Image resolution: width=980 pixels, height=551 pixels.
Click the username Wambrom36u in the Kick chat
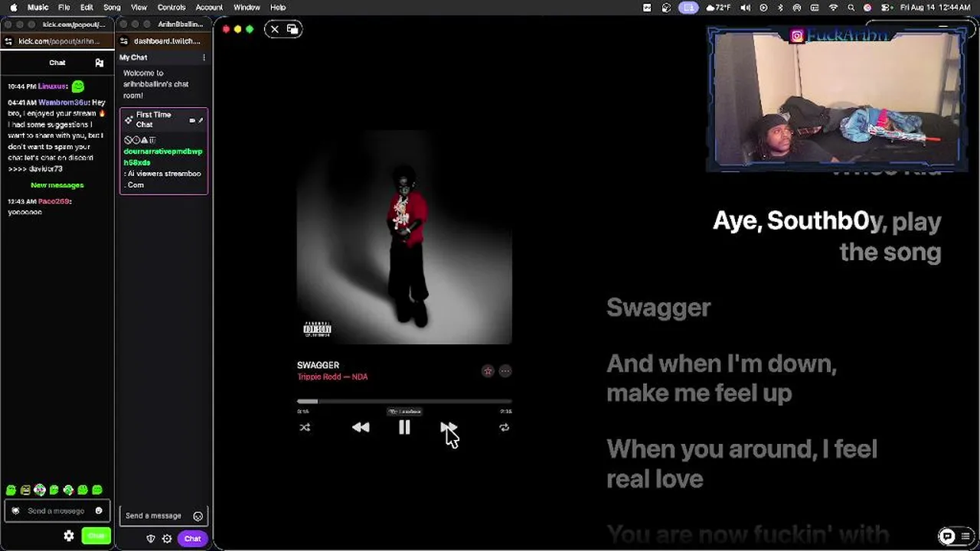point(64,103)
